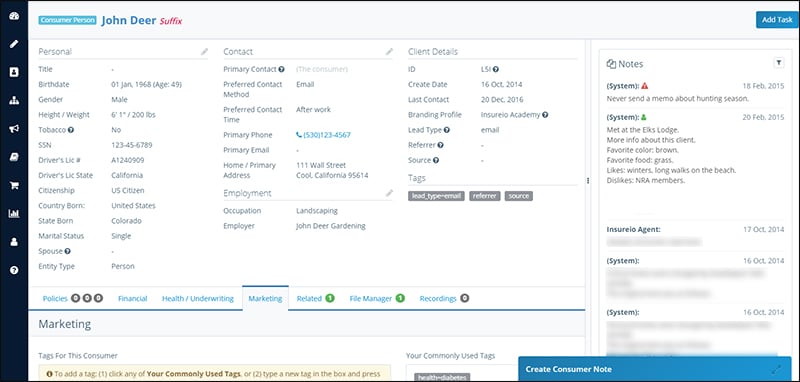Viewport: 800px width, 382px height.
Task: Edit the Personal section via pencil icon
Action: tap(204, 52)
